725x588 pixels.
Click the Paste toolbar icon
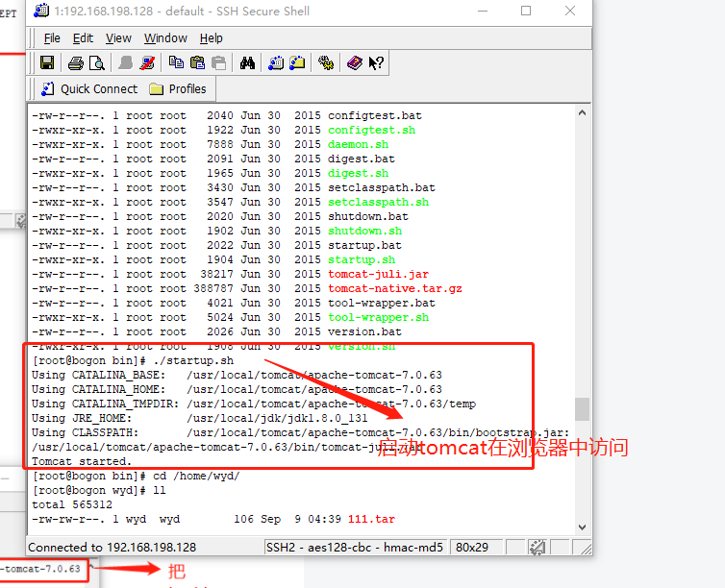click(197, 62)
